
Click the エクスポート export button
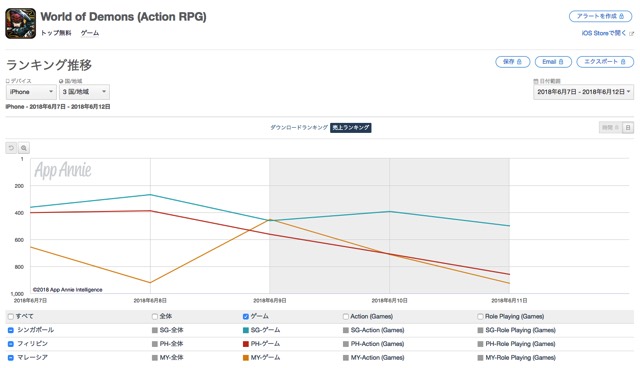[x=605, y=62]
